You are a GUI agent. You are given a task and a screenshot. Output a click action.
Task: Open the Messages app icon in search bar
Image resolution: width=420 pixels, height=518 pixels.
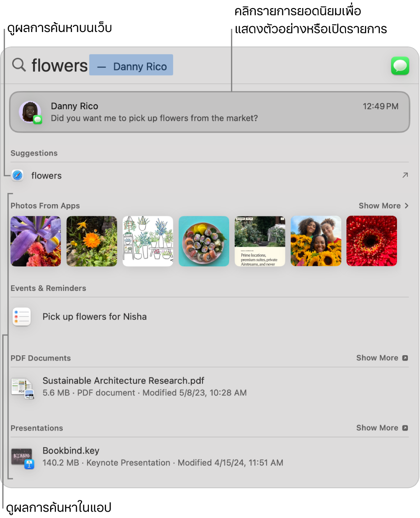click(x=400, y=66)
